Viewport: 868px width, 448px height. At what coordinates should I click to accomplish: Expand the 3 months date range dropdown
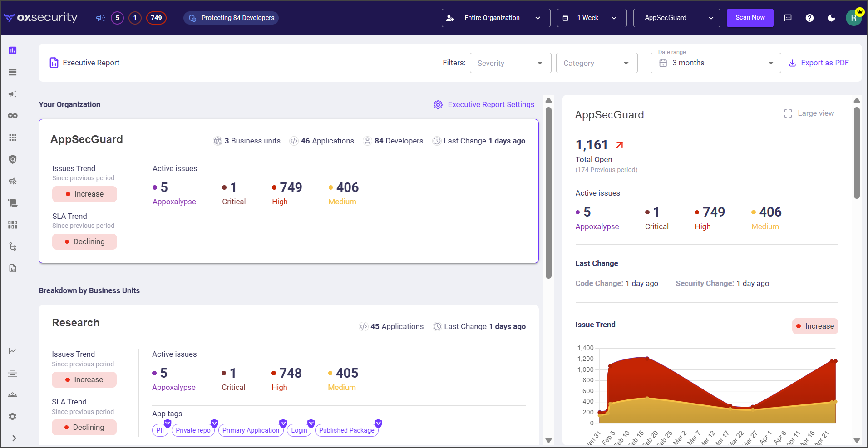[715, 63]
